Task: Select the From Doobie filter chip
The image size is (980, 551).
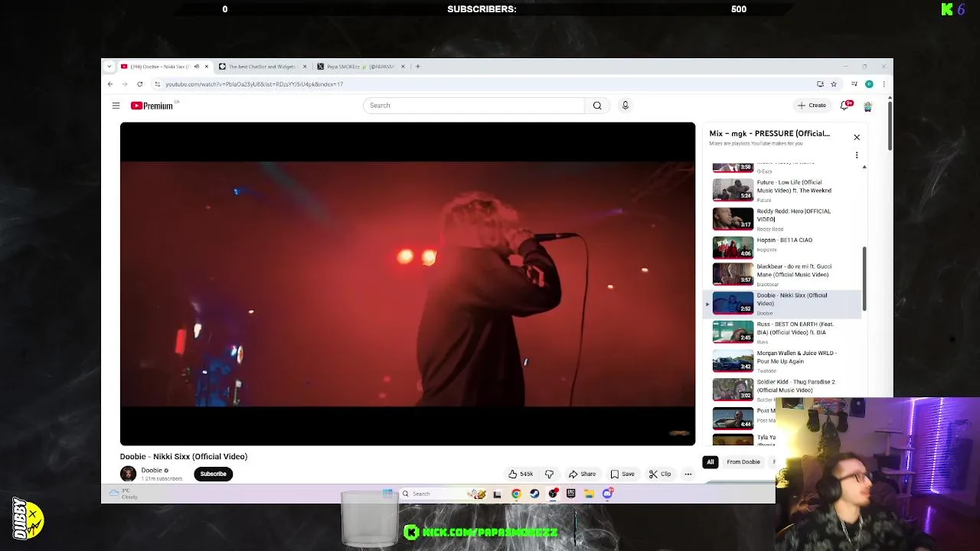Action: click(x=743, y=462)
